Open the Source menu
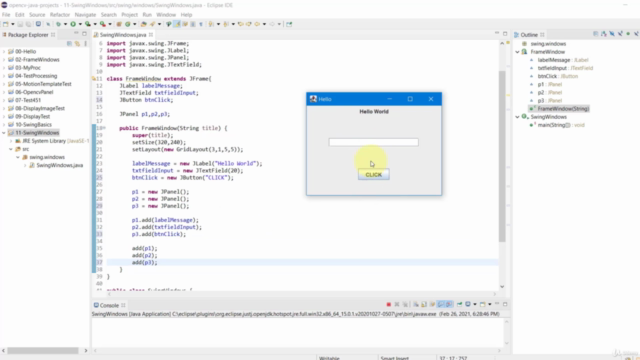640x360 pixels. 37,15
